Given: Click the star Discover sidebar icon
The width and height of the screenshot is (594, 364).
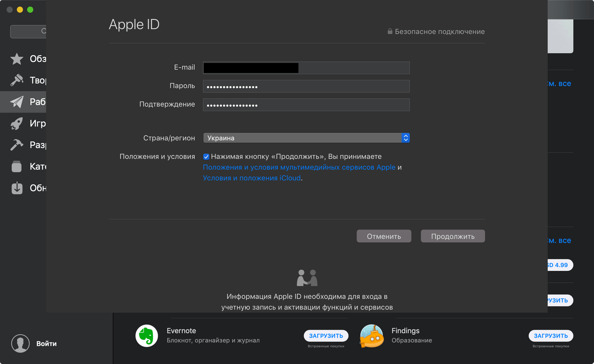Looking at the screenshot, I should [17, 59].
